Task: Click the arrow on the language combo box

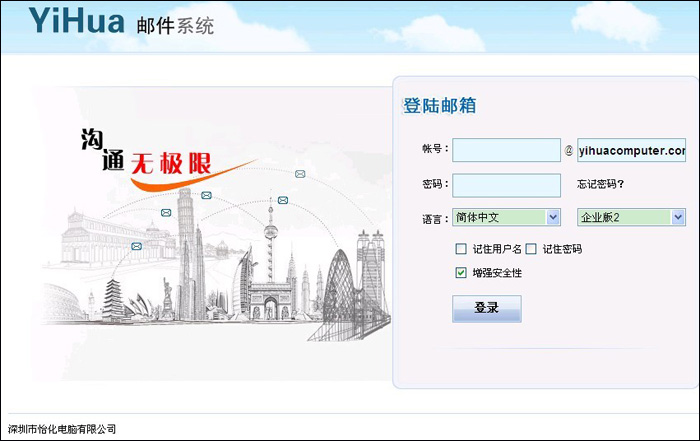Action: pyautogui.click(x=553, y=217)
